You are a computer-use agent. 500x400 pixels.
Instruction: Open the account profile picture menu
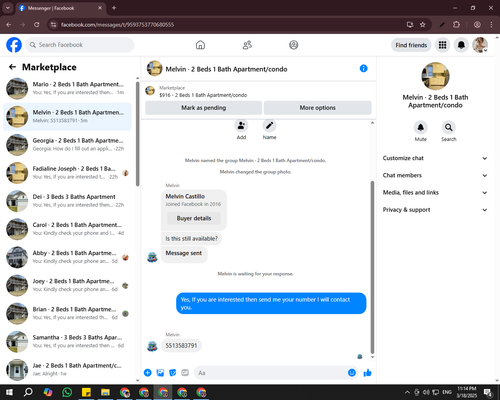click(x=480, y=45)
